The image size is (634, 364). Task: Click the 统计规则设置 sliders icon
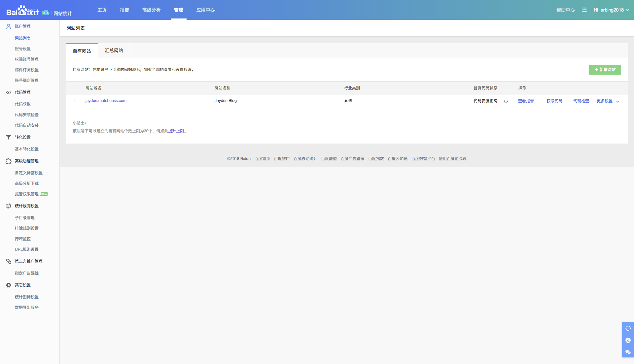coord(9,206)
